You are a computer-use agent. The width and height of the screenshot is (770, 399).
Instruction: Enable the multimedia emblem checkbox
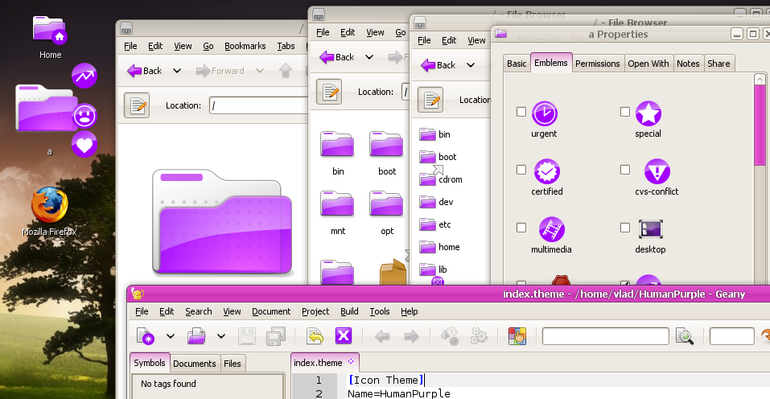pyautogui.click(x=521, y=228)
